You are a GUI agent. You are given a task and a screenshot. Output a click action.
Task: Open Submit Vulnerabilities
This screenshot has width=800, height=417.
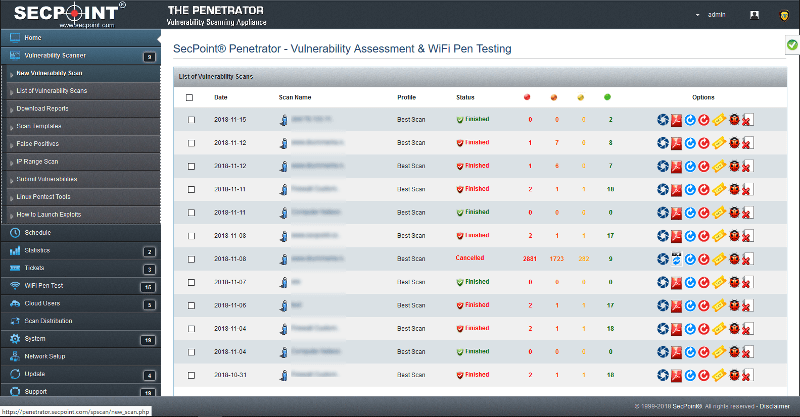pyautogui.click(x=47, y=179)
